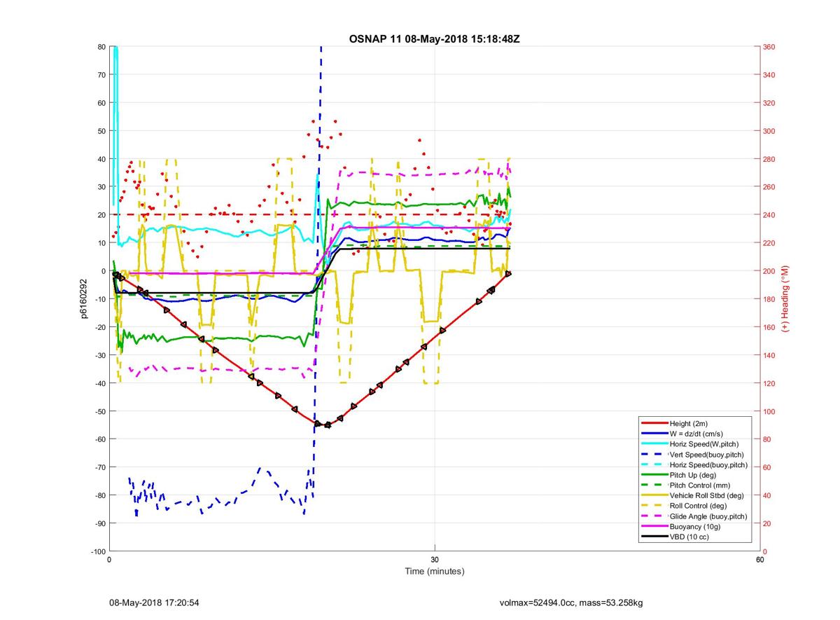Click Roll Control (deg) in the legend

tap(698, 505)
